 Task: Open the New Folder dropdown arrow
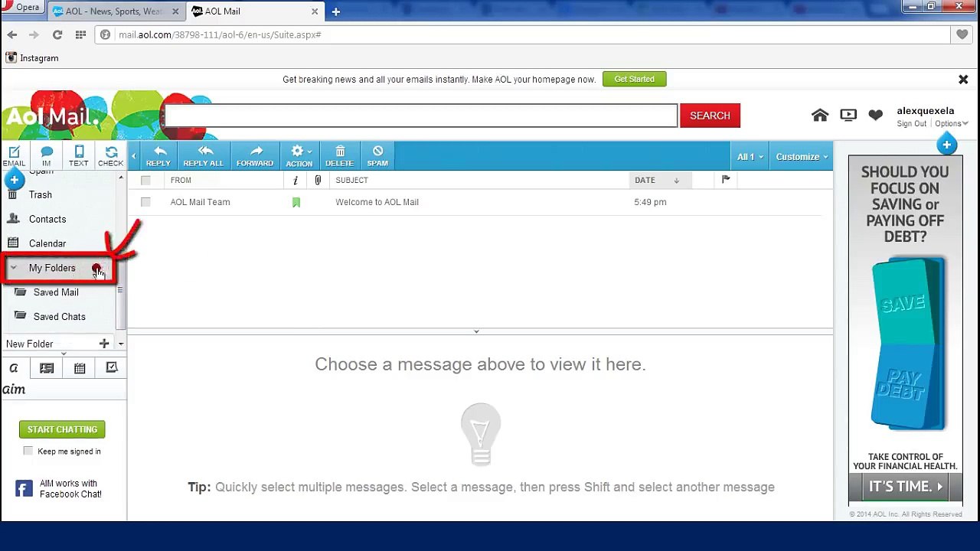pyautogui.click(x=121, y=344)
